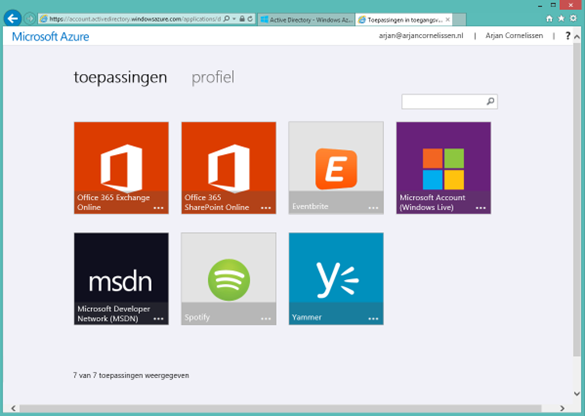Click the browser forward arrow button
The width and height of the screenshot is (585, 416).
click(x=30, y=18)
